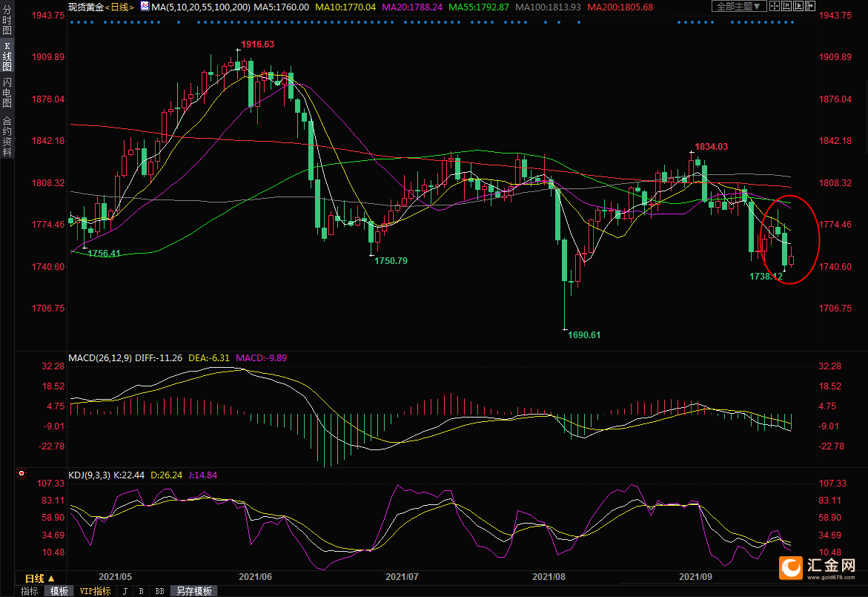
Task: Click the MACD:-9.89 value
Action: (261, 357)
